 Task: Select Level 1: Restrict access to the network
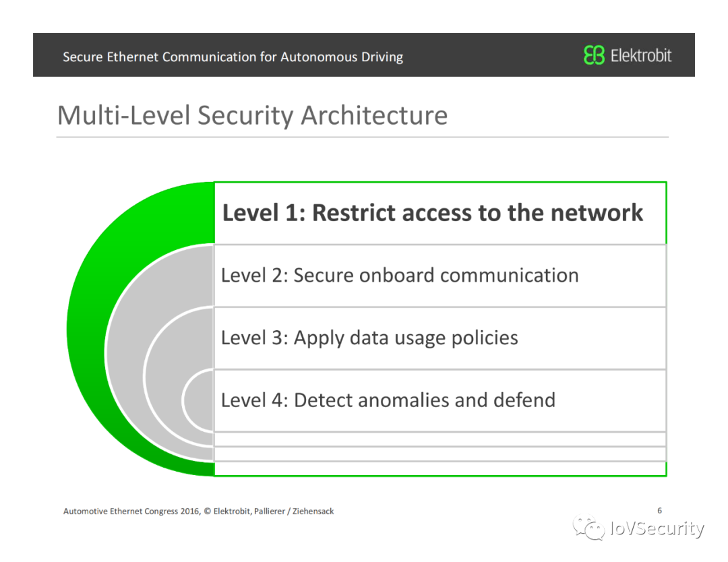(433, 213)
